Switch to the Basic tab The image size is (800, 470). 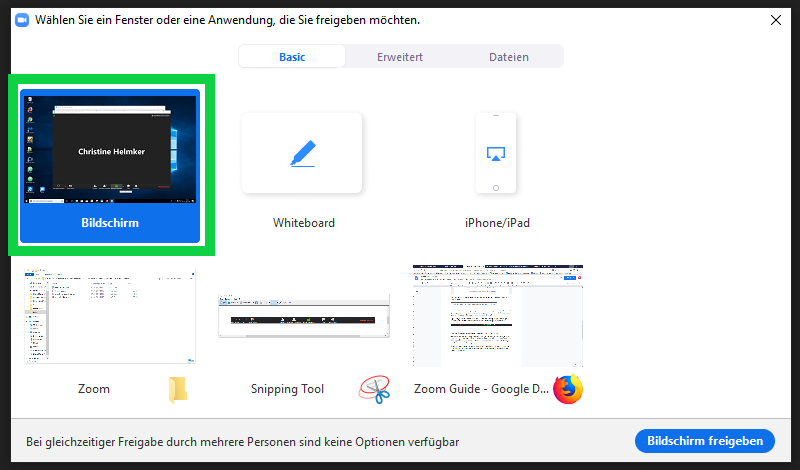[292, 57]
